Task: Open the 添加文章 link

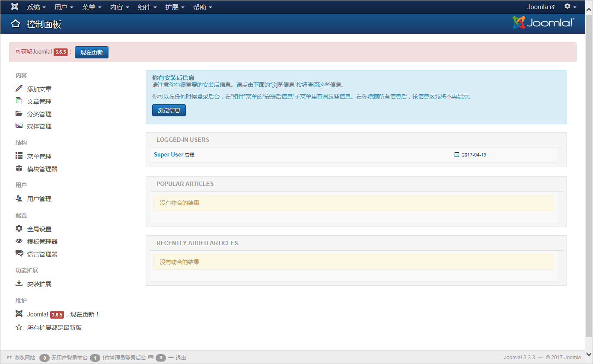Action: pyautogui.click(x=39, y=89)
